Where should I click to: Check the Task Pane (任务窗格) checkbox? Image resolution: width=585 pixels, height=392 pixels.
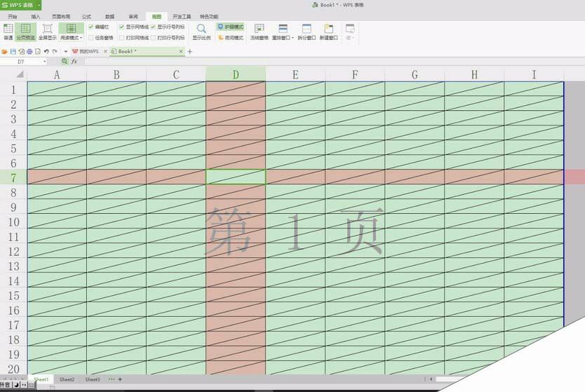pyautogui.click(x=90, y=38)
